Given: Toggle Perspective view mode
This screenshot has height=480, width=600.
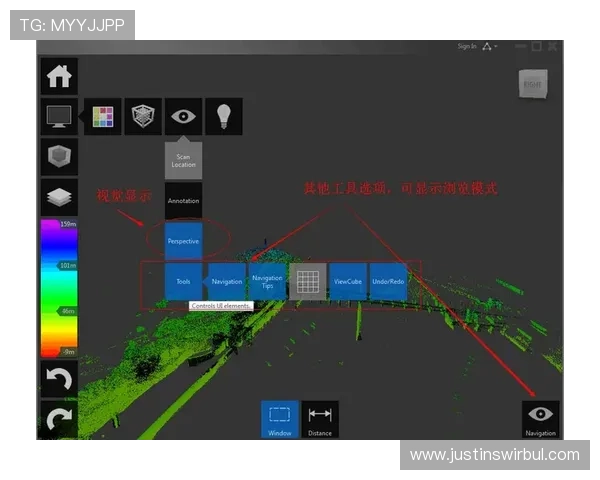Looking at the screenshot, I should click(183, 242).
